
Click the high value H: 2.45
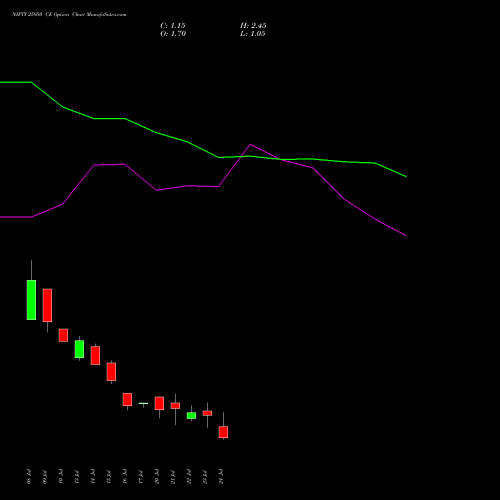coord(253,26)
